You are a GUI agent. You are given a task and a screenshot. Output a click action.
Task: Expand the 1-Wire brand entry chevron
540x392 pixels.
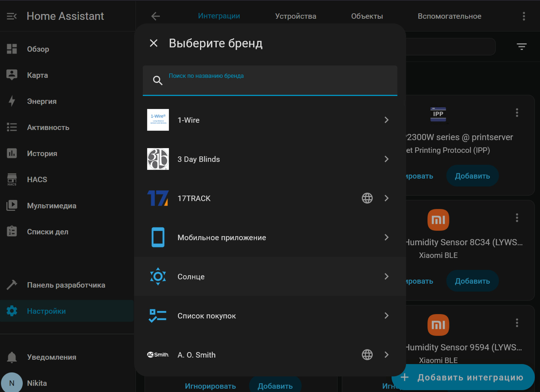point(386,120)
